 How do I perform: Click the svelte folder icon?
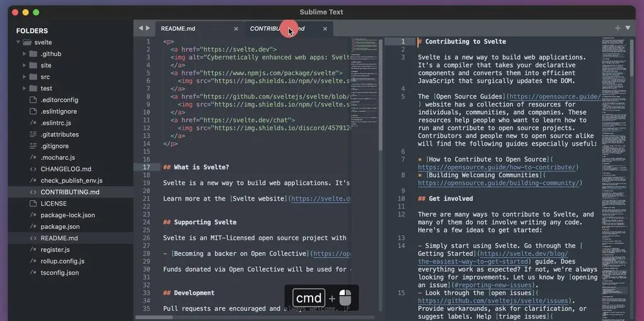pyautogui.click(x=27, y=42)
